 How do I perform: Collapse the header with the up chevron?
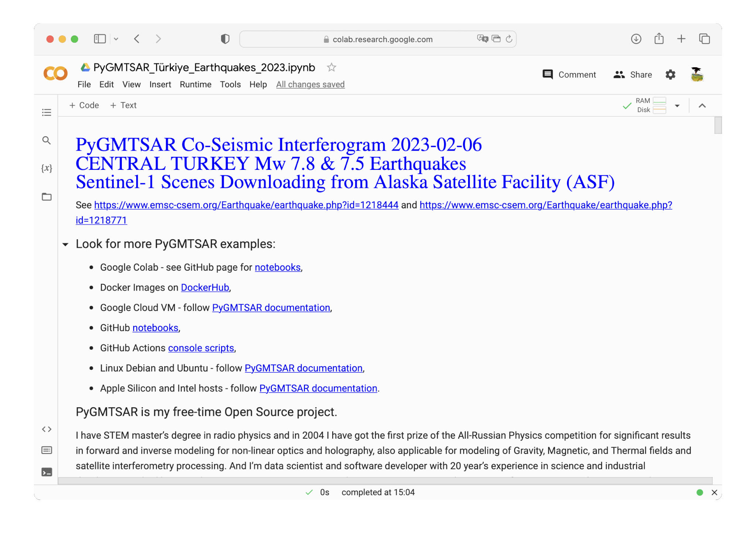702,106
